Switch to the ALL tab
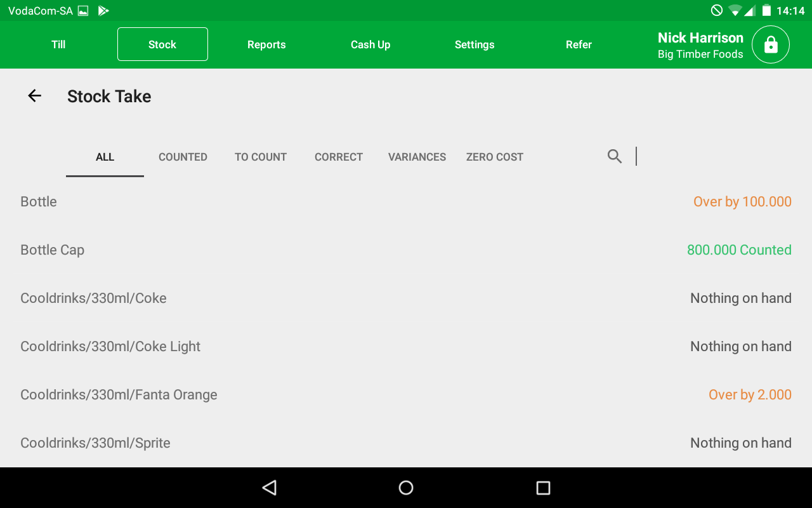 [105, 157]
